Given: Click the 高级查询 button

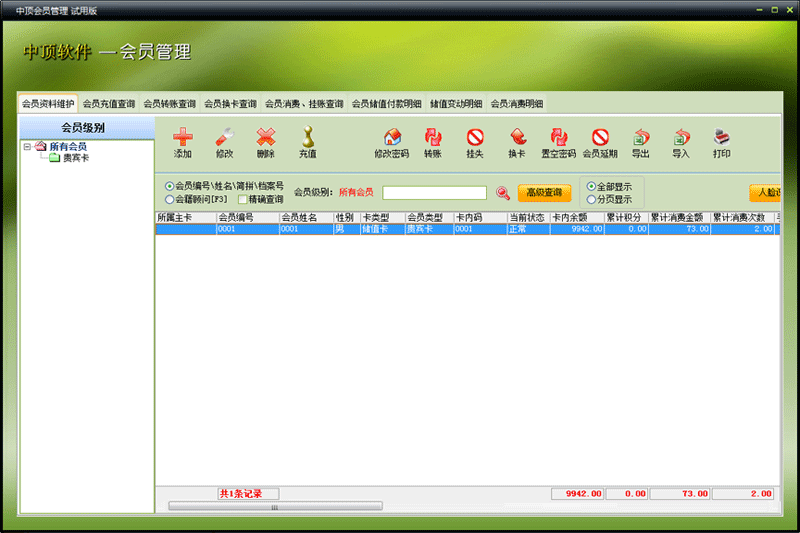Looking at the screenshot, I should coord(544,193).
